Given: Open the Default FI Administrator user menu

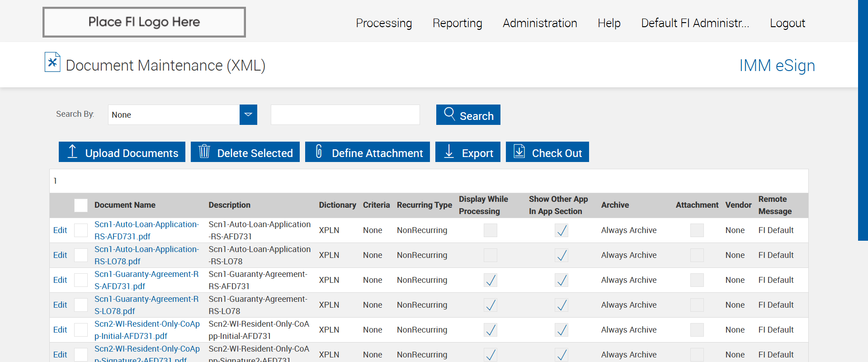Looking at the screenshot, I should point(695,23).
